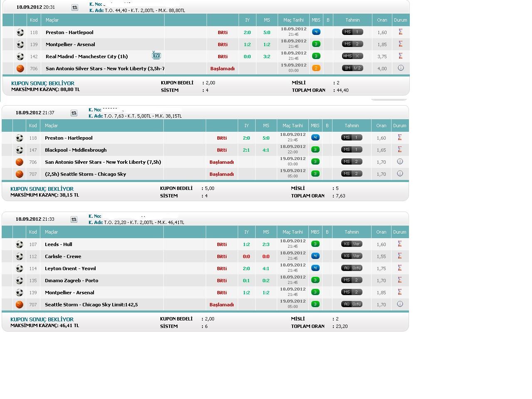
Task: Click the pending clock icon in the 4,00 odds row
Action: [x=401, y=68]
